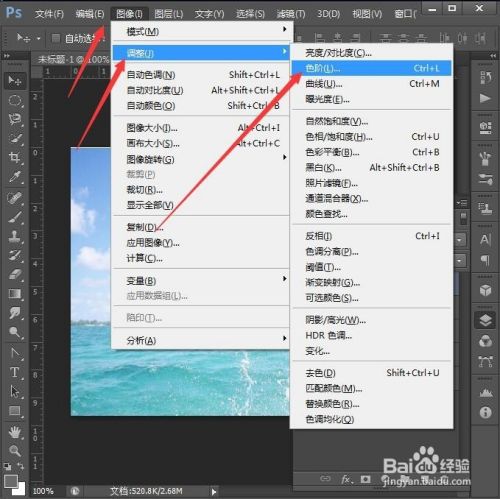The width and height of the screenshot is (500, 499).
Task: Click the foreground color swatch
Action: point(10,481)
